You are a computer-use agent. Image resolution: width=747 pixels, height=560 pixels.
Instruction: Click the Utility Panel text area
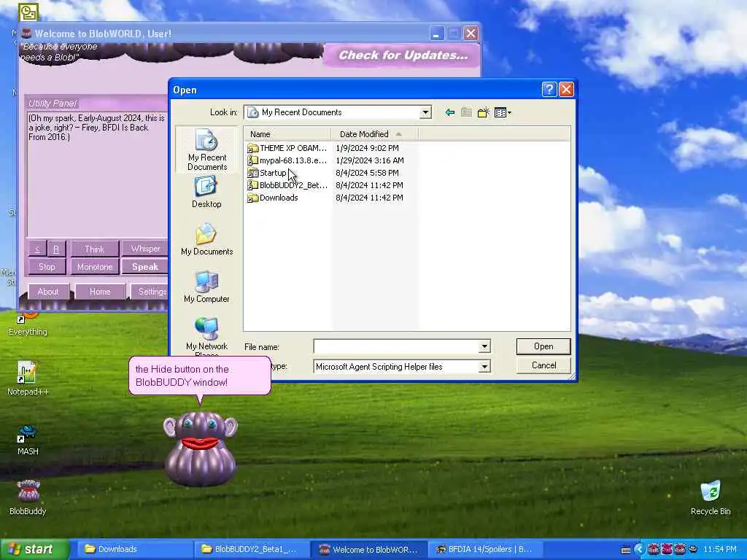[97, 174]
